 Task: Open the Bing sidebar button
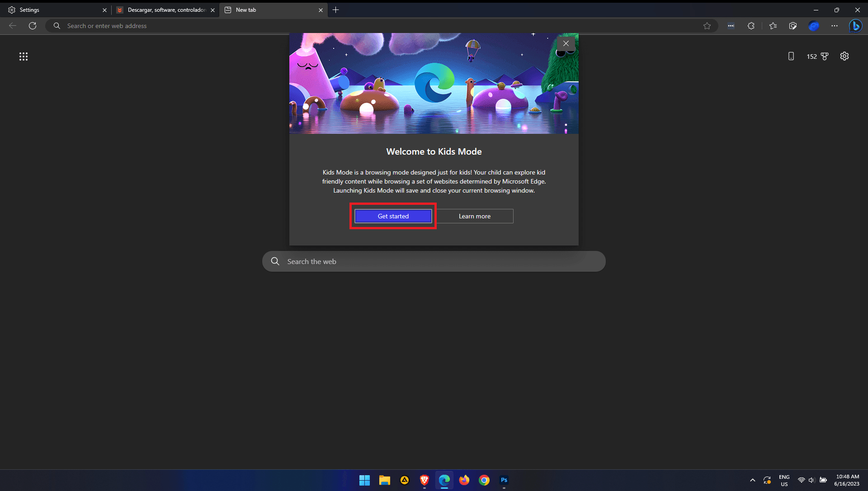(x=855, y=26)
